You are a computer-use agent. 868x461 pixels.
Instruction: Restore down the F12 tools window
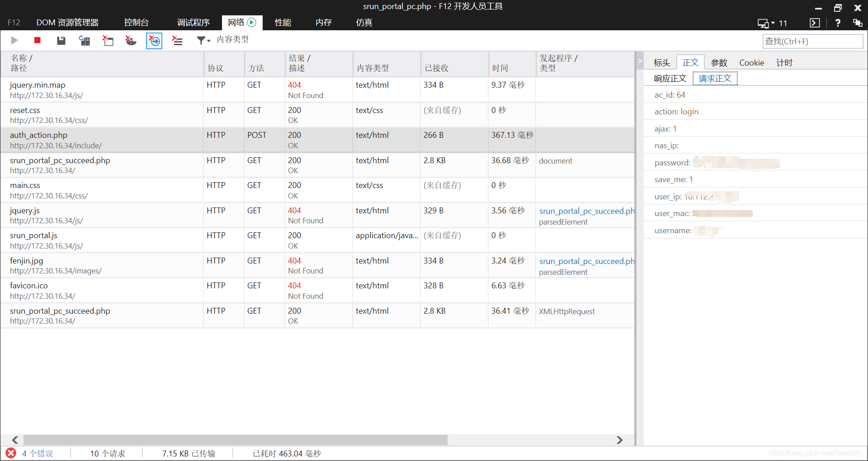point(838,8)
